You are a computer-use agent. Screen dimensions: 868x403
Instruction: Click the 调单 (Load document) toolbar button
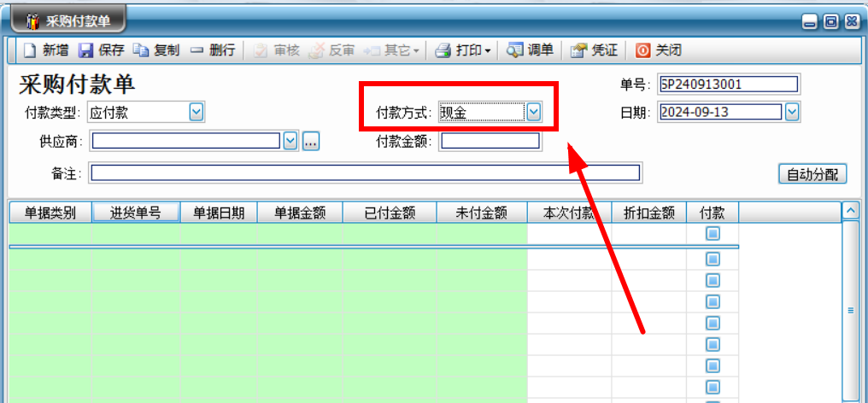coord(531,50)
